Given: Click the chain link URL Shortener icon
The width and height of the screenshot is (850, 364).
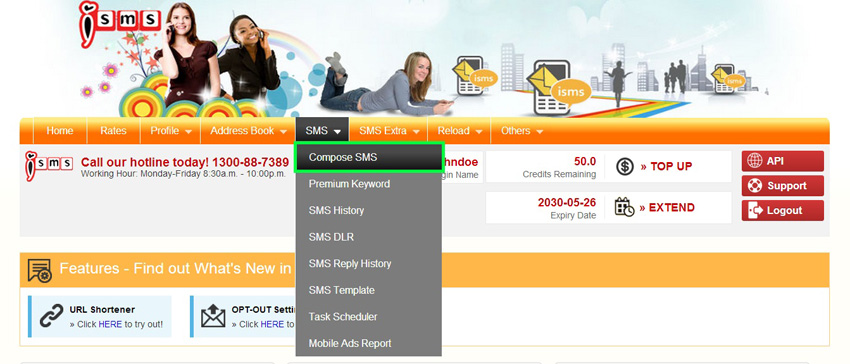Looking at the screenshot, I should pyautogui.click(x=51, y=316).
